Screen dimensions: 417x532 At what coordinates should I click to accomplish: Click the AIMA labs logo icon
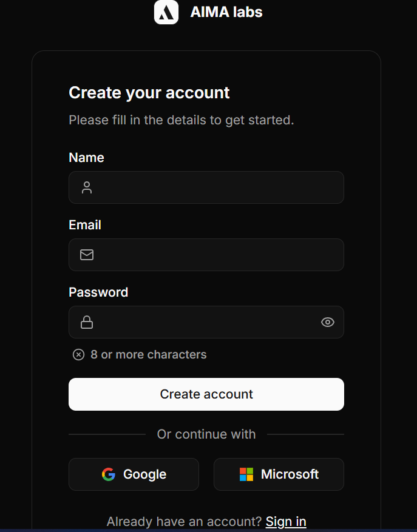(x=166, y=12)
